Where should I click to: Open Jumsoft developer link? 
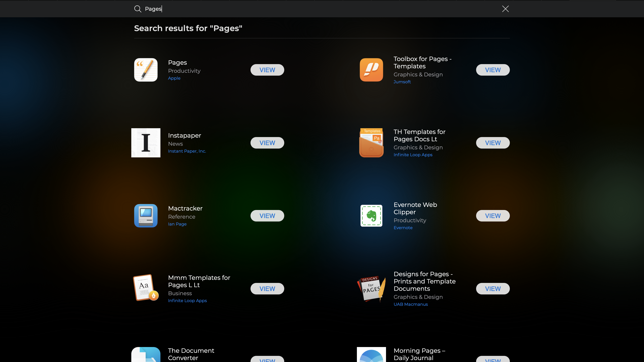click(x=402, y=82)
